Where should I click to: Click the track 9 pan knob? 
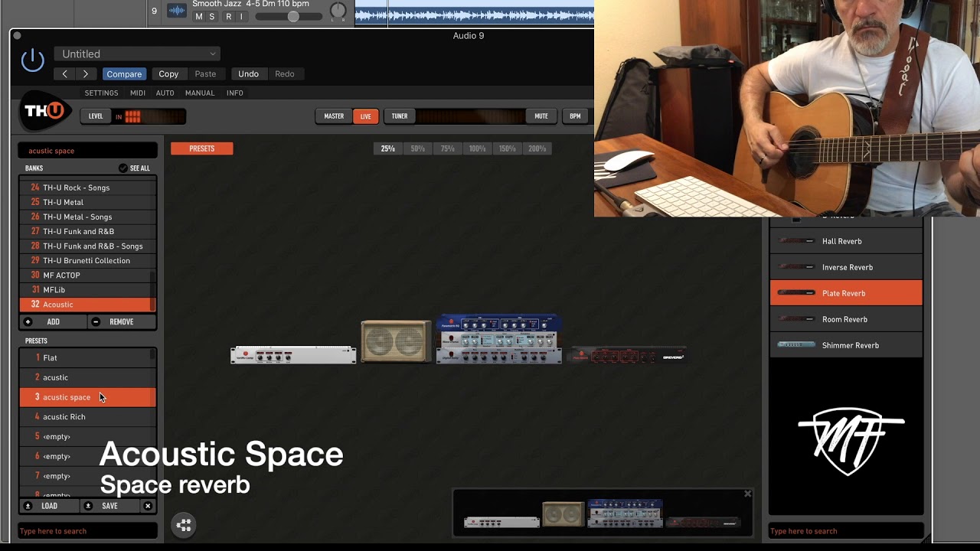pos(338,11)
